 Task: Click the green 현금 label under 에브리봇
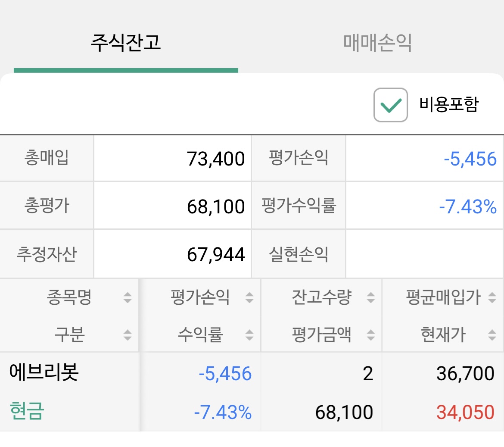27,411
